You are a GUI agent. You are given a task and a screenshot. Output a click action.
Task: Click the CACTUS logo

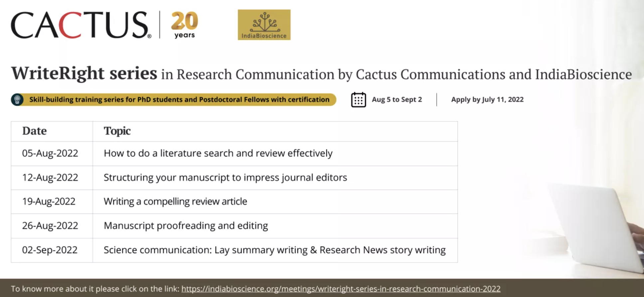tap(81, 25)
